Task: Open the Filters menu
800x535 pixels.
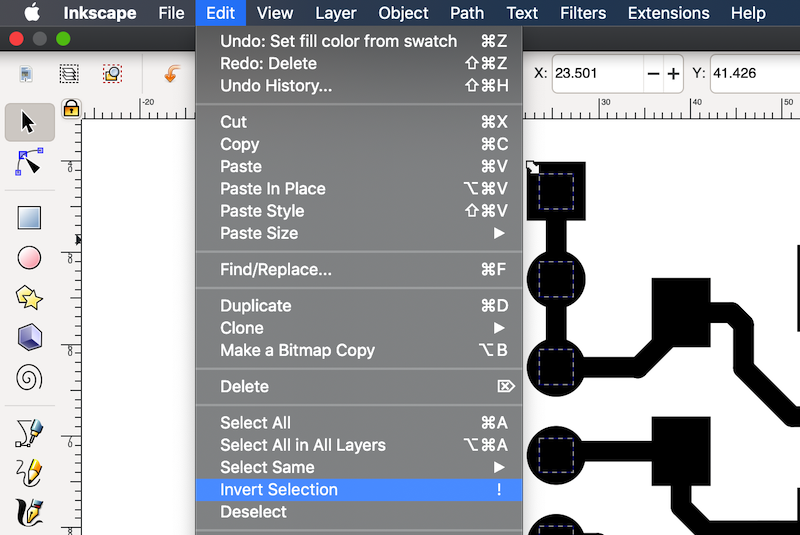Action: click(583, 13)
